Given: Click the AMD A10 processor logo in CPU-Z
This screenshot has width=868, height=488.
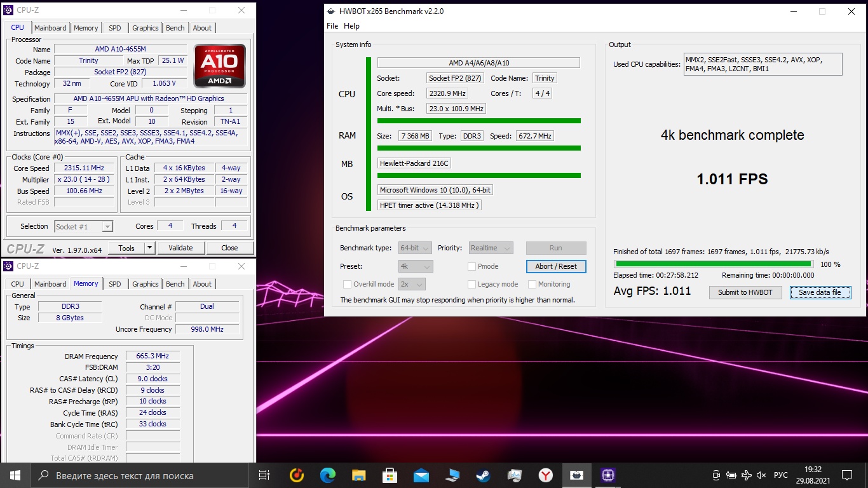Looking at the screenshot, I should (220, 66).
